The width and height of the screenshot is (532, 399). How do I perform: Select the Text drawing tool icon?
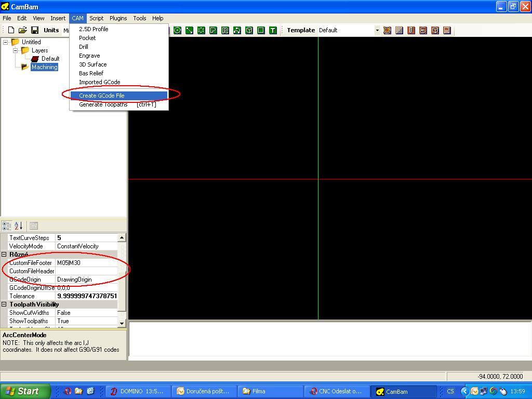tap(273, 30)
